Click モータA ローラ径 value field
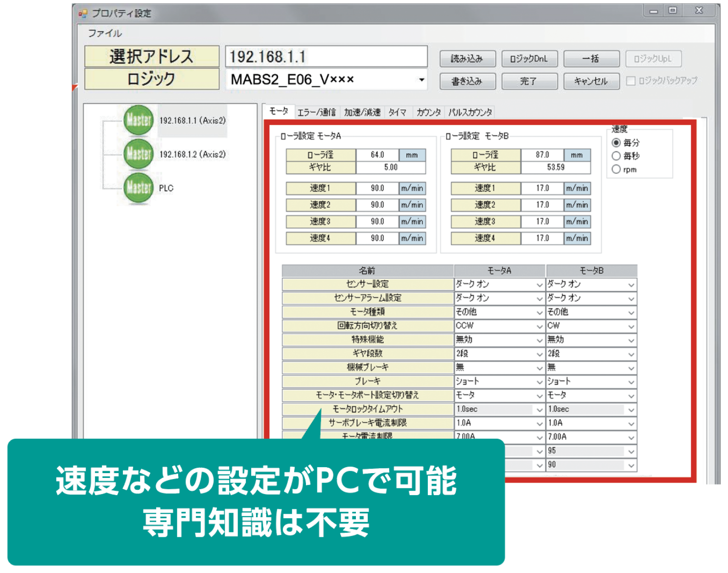The image size is (728, 573). coord(377,155)
